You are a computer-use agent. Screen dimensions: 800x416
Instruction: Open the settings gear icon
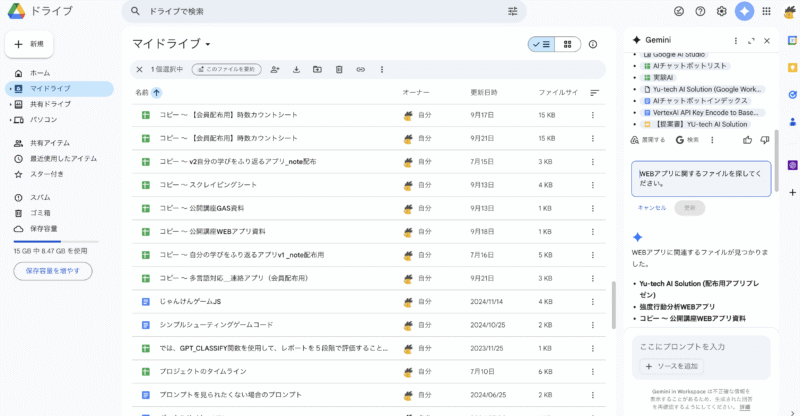tap(721, 12)
